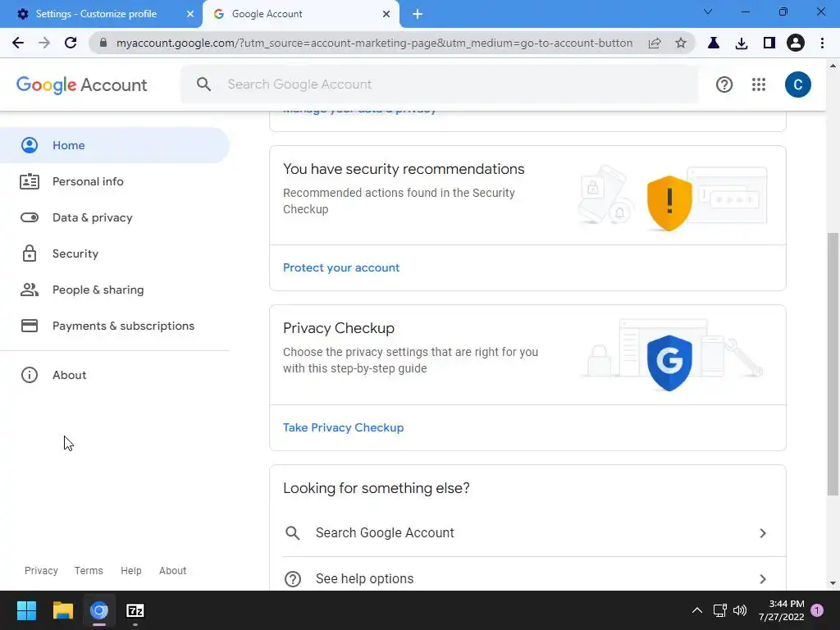Select the Google Account browser tab
The height and width of the screenshot is (630, 840).
click(300, 14)
